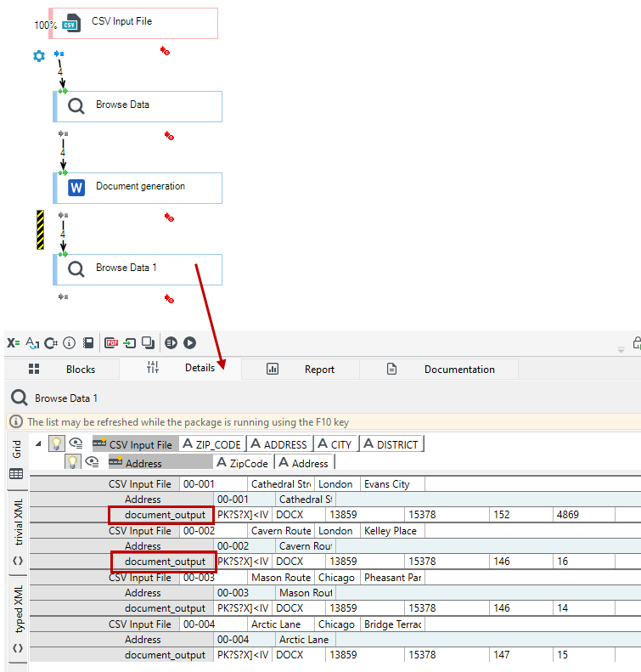Select the Browse Data 1 block

click(138, 269)
